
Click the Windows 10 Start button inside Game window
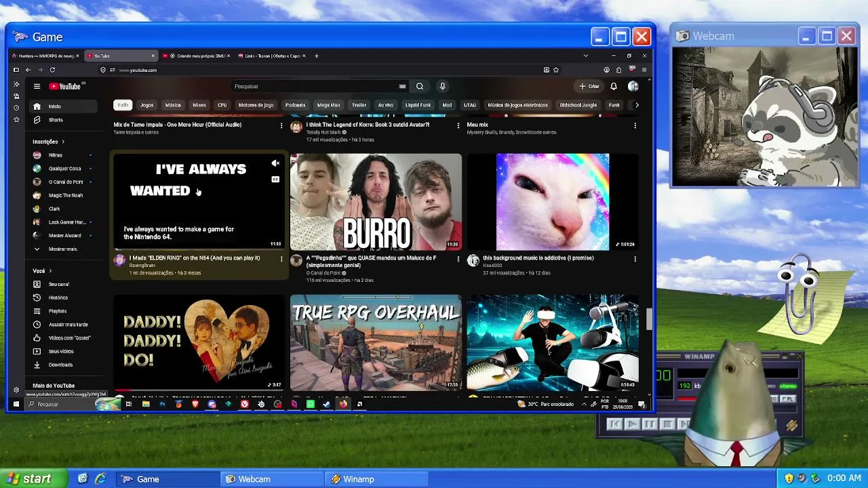(16, 404)
